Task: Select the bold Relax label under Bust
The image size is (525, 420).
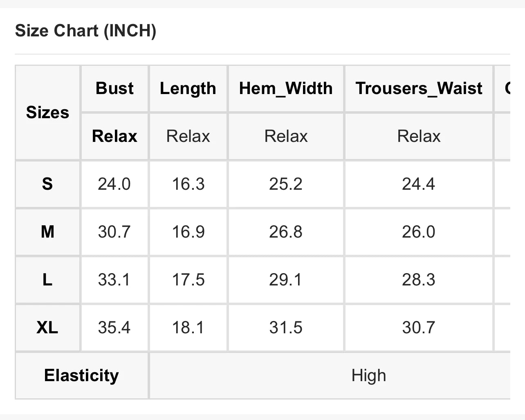Action: click(x=114, y=136)
